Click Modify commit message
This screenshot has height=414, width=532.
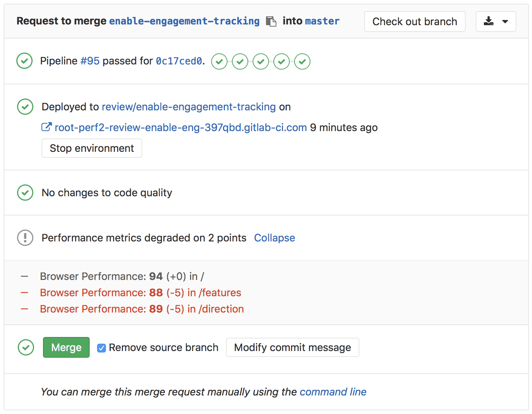292,347
